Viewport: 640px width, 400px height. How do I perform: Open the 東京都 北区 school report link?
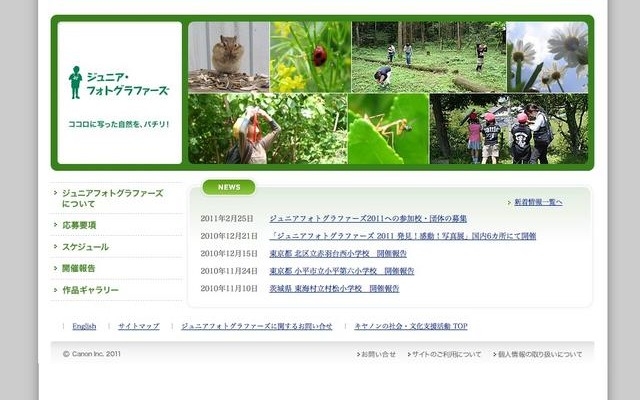(338, 253)
